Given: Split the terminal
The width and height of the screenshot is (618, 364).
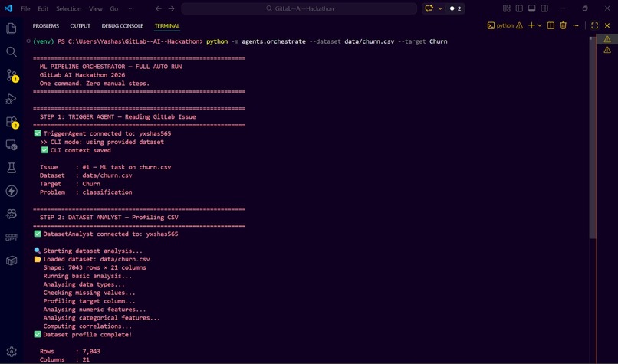Looking at the screenshot, I should click(551, 25).
